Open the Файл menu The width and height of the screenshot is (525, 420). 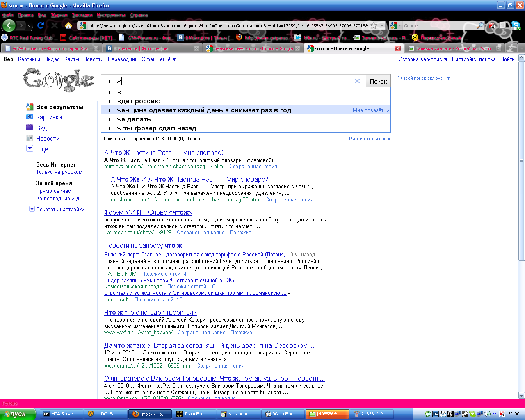click(8, 15)
